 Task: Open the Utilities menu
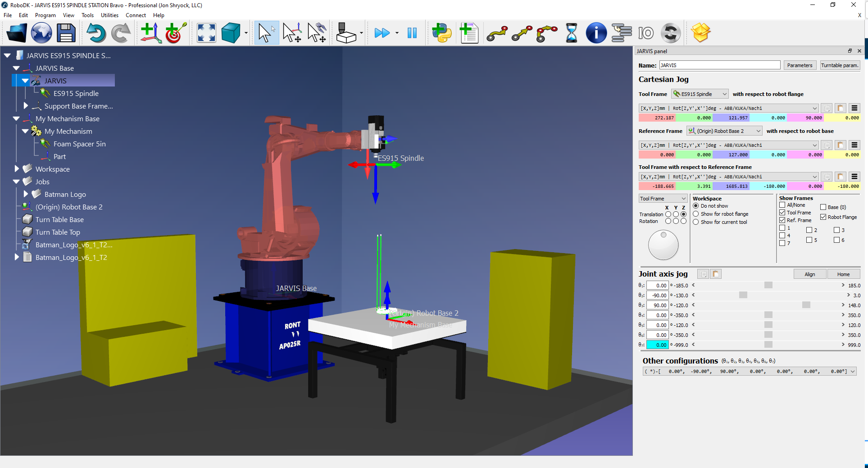(x=109, y=15)
